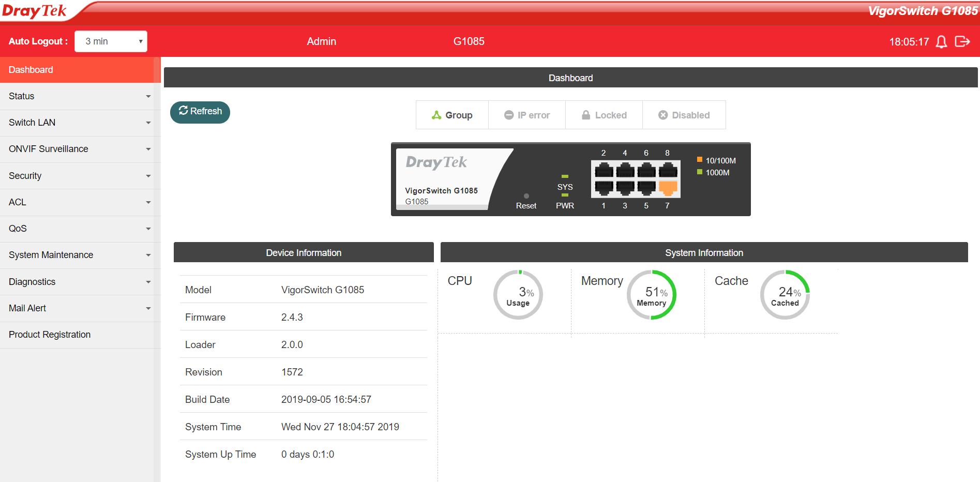Click the orange port 7 icon
Viewport: 980px width, 482px height.
(x=668, y=187)
